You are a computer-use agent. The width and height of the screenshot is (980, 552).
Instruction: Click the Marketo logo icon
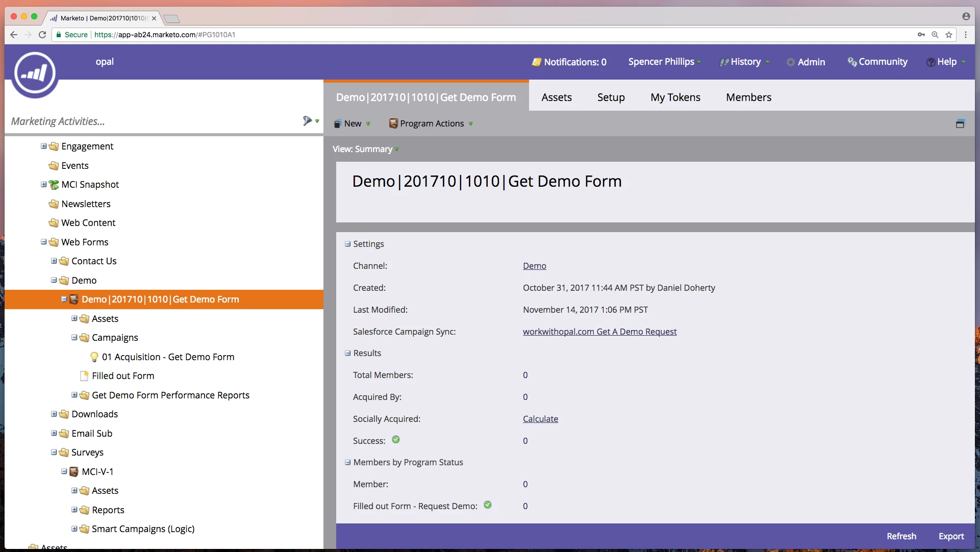(35, 73)
